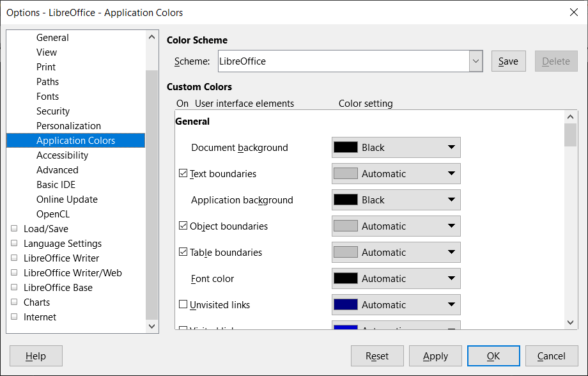This screenshot has width=588, height=376.
Task: Select Online Update in the options tree
Action: tap(67, 200)
